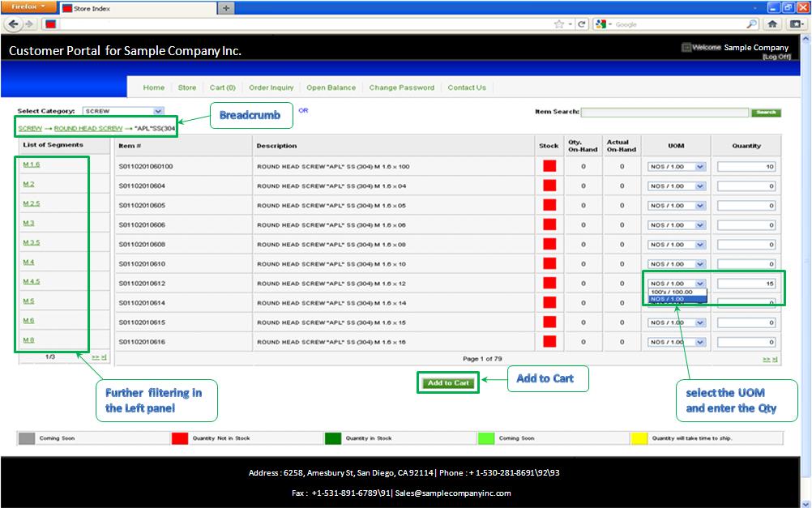Click red stock swatch for item S0110201060100
Screen dimensions: 812x508
[x=549, y=166]
